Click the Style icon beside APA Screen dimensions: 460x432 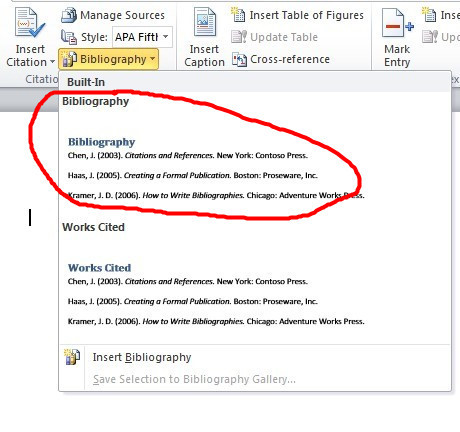(x=69, y=37)
